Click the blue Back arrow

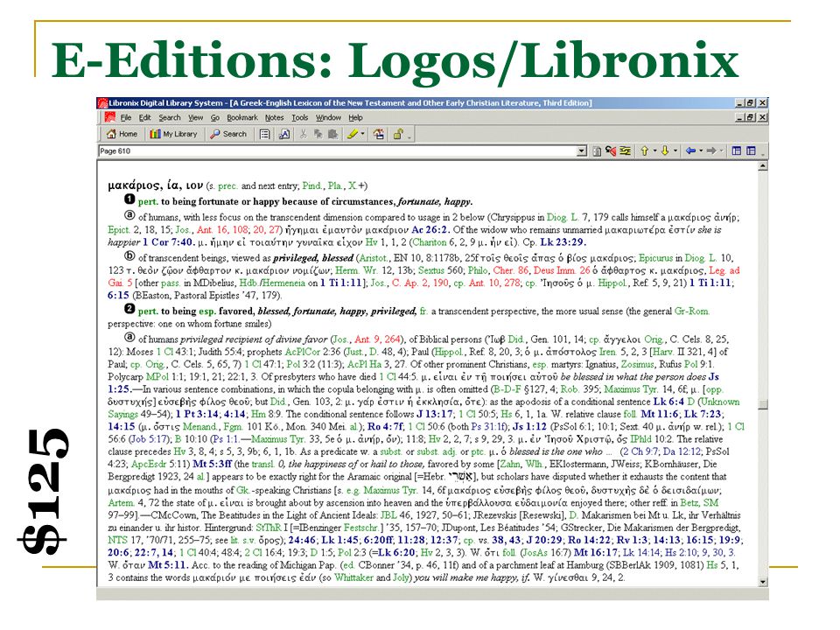[x=691, y=151]
